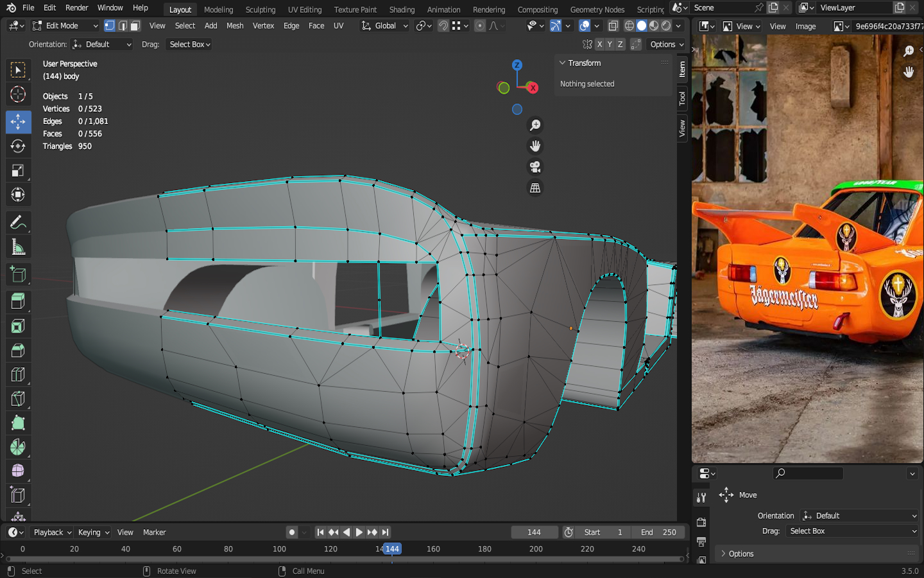Open the Edit Mode dropdown
This screenshot has height=578, width=924.
65,26
